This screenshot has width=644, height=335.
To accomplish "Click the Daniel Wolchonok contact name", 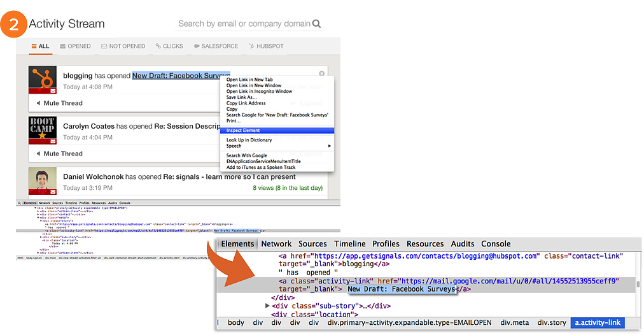I will (94, 177).
